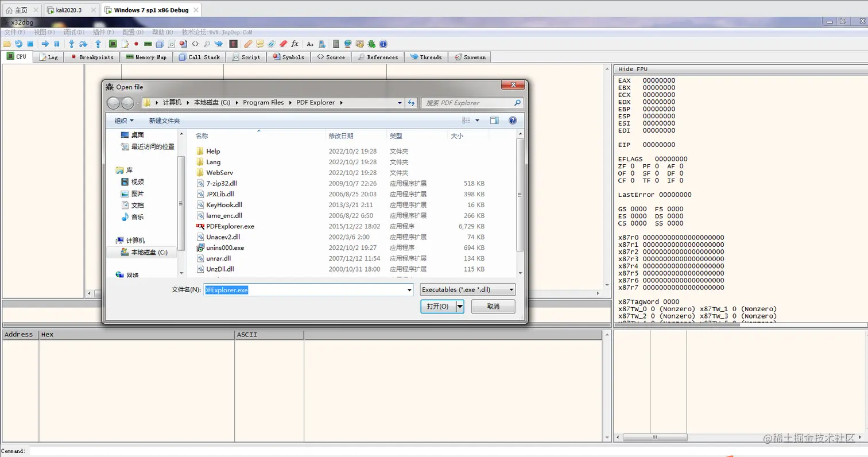Click the restart debugging icon
868x457 pixels.
click(x=18, y=44)
